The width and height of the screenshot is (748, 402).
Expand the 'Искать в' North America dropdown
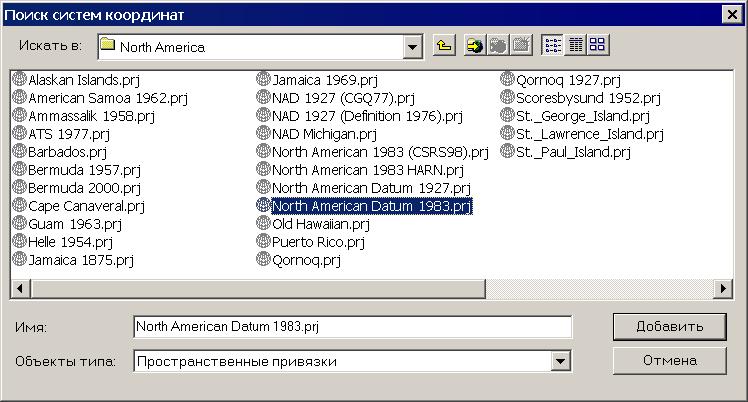coord(412,47)
